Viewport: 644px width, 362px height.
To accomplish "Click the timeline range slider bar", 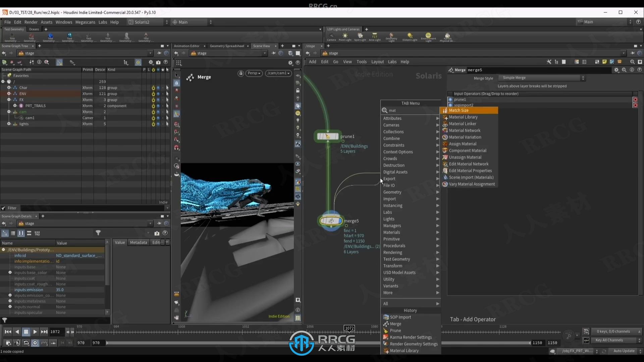I will 318,343.
